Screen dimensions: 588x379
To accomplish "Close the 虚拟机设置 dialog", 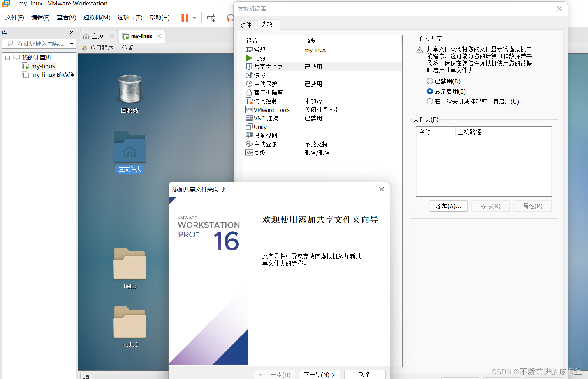I will (x=559, y=9).
